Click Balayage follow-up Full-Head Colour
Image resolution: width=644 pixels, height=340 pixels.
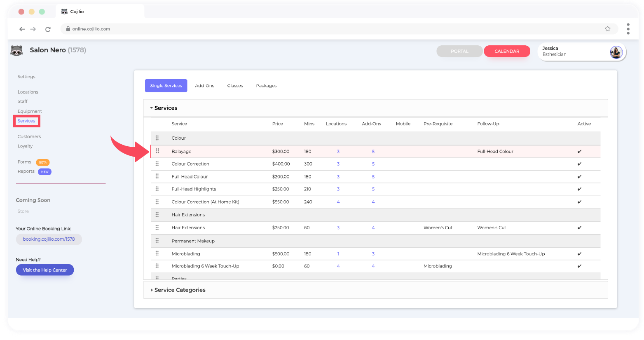click(495, 152)
